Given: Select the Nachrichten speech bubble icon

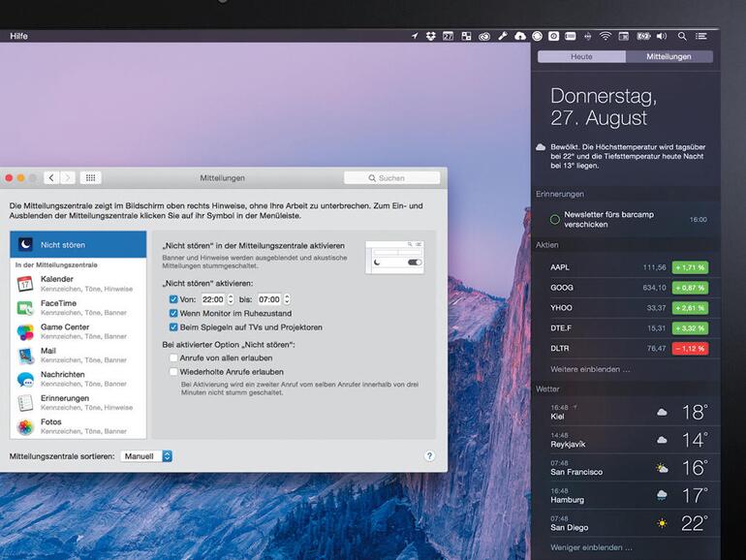Looking at the screenshot, I should [25, 379].
